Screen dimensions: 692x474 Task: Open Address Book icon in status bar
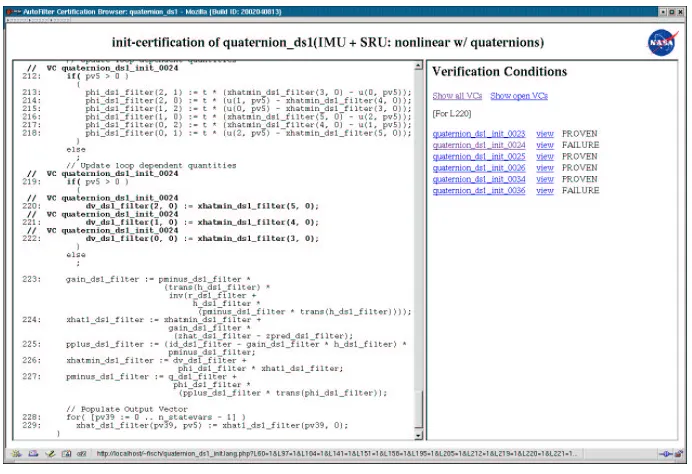(x=66, y=453)
